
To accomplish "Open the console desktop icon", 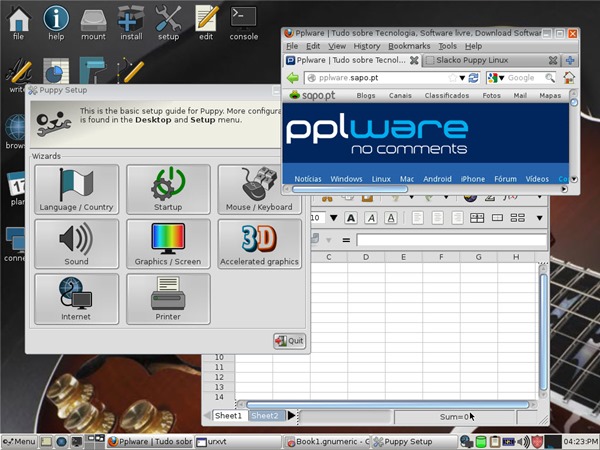I will (x=244, y=22).
